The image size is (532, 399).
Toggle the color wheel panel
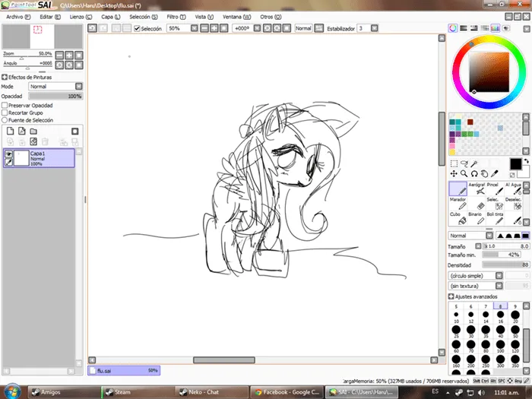click(x=453, y=28)
